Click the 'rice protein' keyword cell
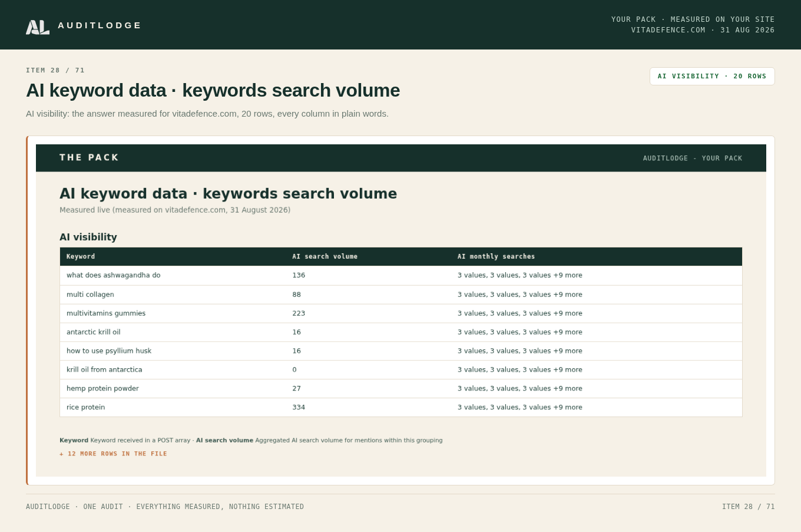Screen dimensions: 801x532 coord(86,408)
